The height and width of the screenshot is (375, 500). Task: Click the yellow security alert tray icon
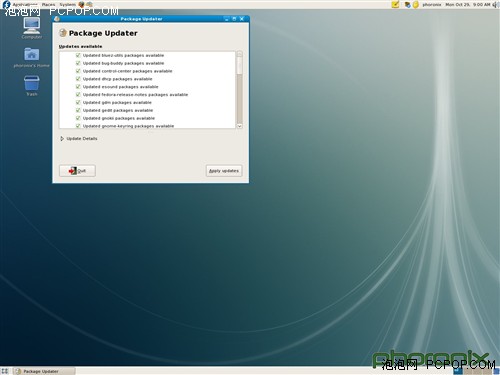(416, 5)
